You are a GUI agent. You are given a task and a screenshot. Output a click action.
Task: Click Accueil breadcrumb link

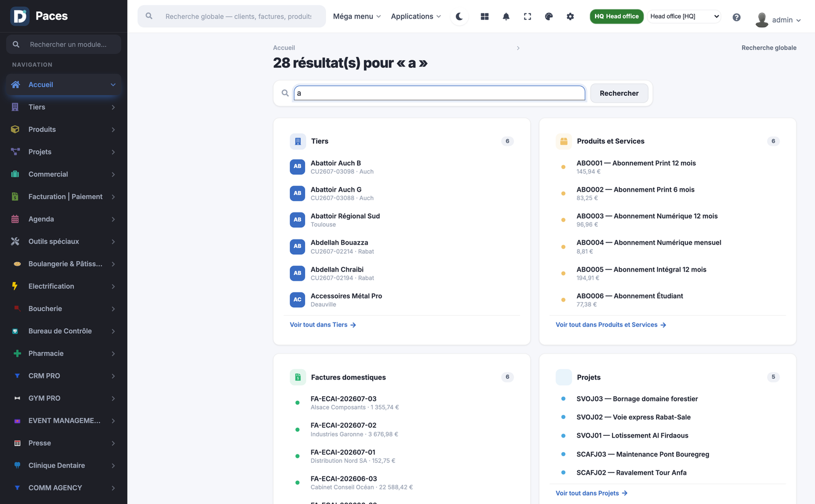(284, 48)
